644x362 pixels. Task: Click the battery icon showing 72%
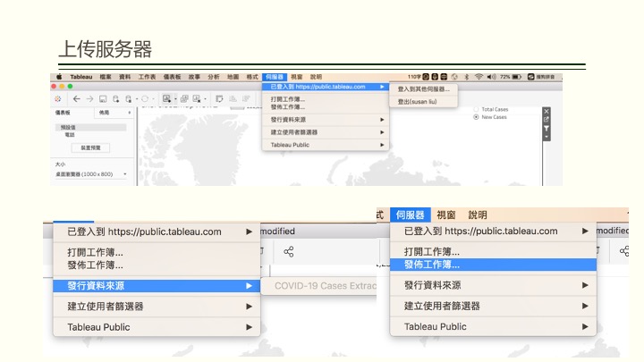(517, 77)
